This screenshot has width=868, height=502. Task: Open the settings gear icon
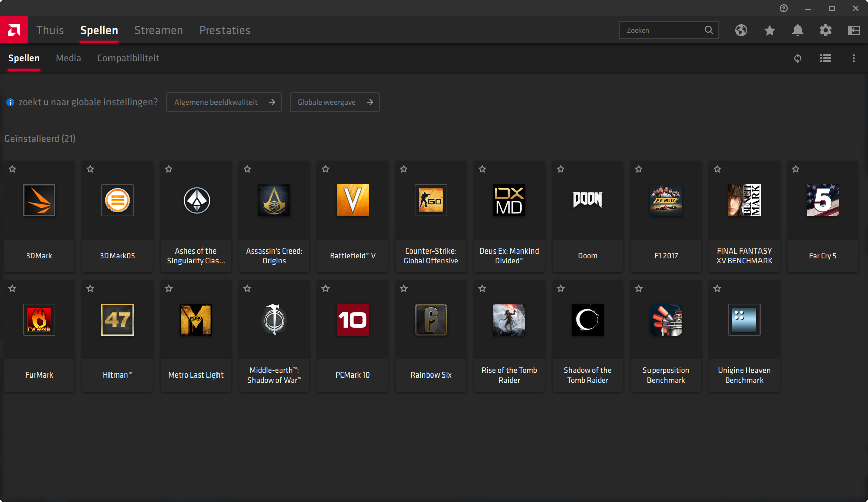coord(826,30)
